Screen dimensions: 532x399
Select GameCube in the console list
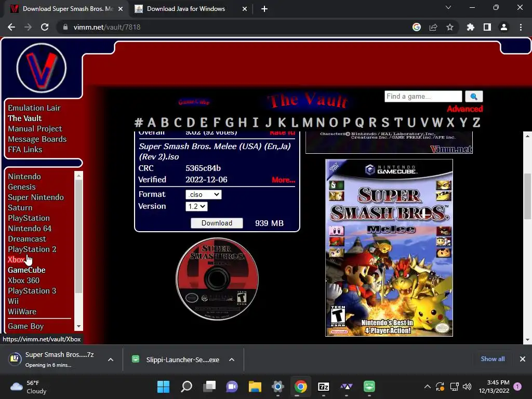point(27,270)
